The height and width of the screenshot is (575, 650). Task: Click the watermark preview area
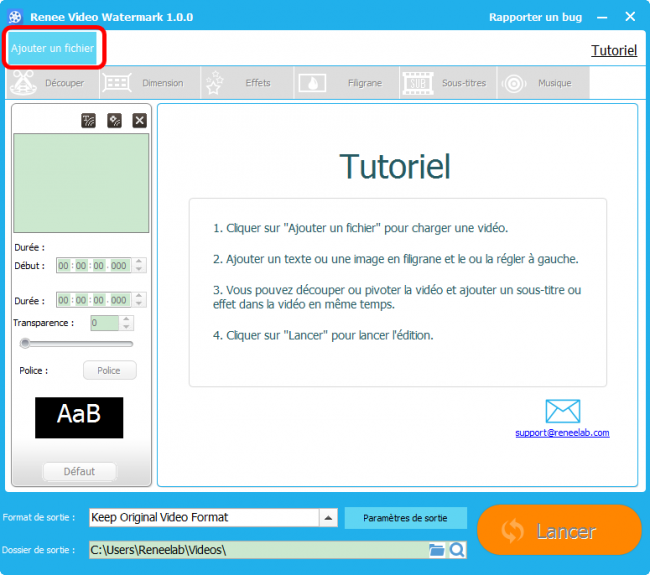coord(81,183)
